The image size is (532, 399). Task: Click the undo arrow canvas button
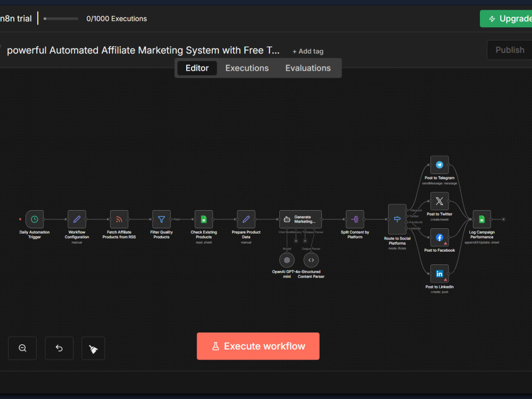coord(59,348)
